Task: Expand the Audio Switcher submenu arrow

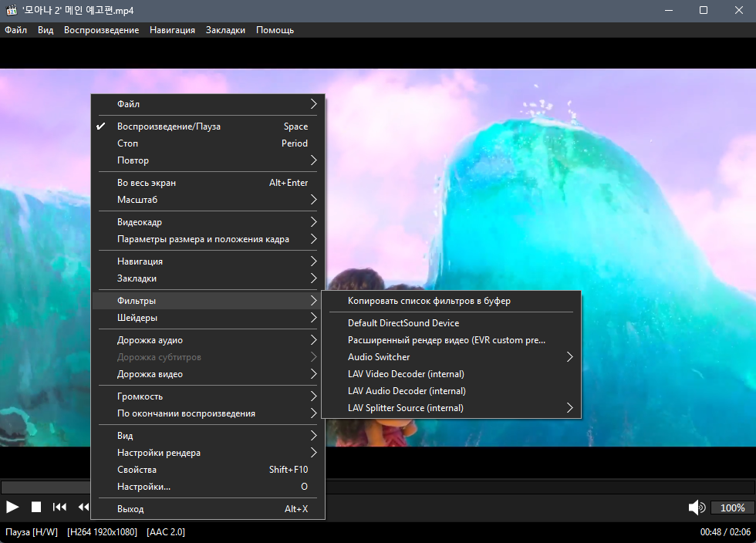Action: pyautogui.click(x=569, y=357)
